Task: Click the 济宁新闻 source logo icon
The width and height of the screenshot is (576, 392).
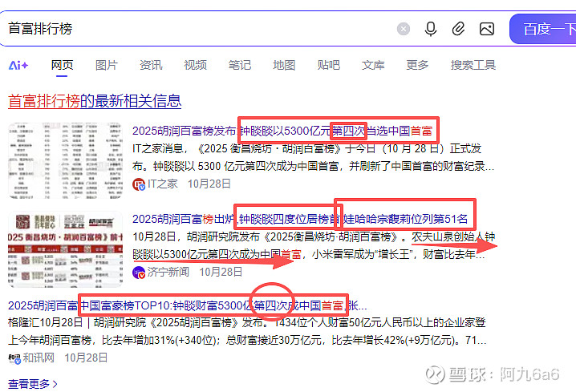Action: pos(139,273)
